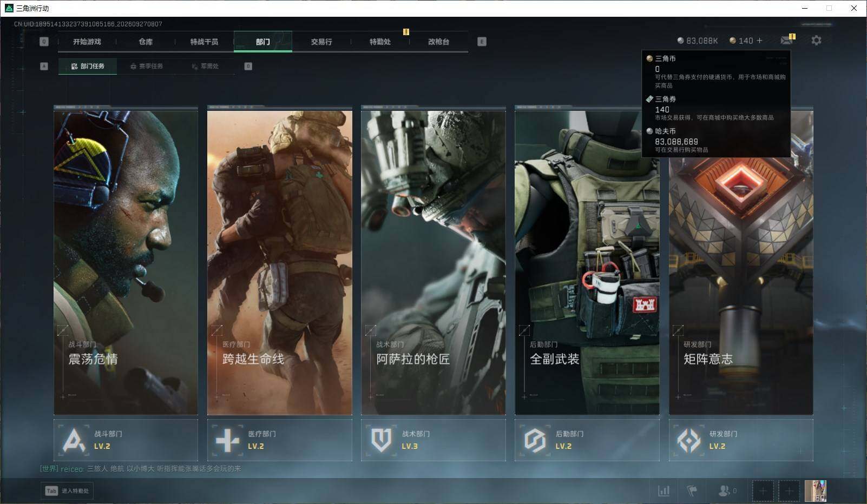
Task: Click the CN UID text at top
Action: 88,24
